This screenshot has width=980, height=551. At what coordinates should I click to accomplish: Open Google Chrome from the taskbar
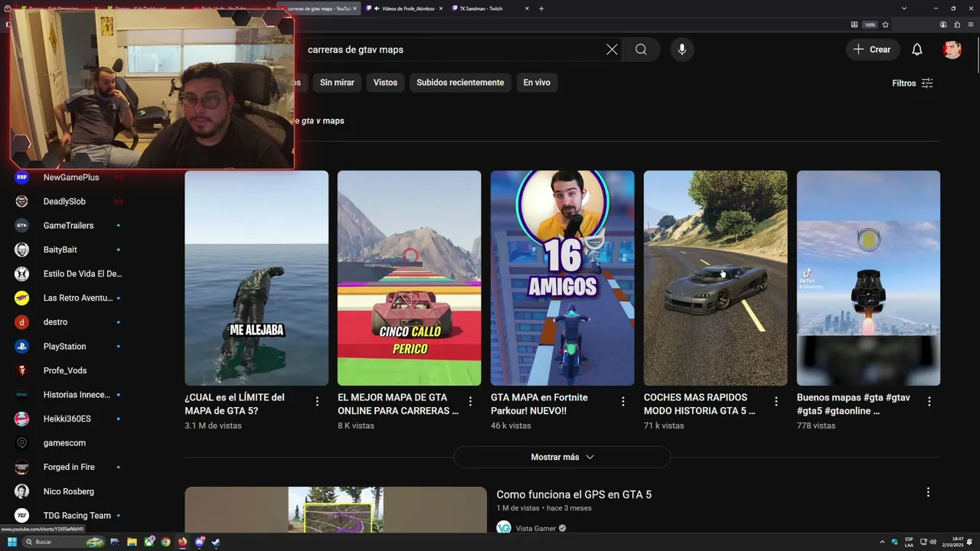(165, 542)
